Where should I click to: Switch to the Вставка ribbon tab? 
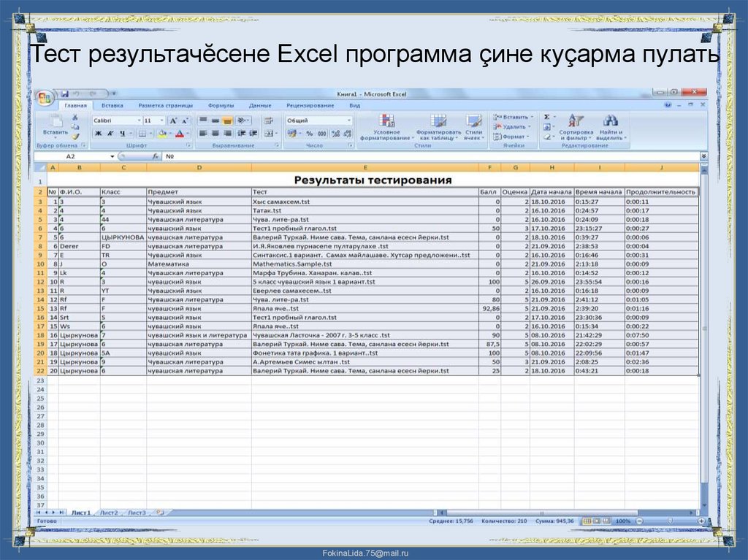(112, 105)
